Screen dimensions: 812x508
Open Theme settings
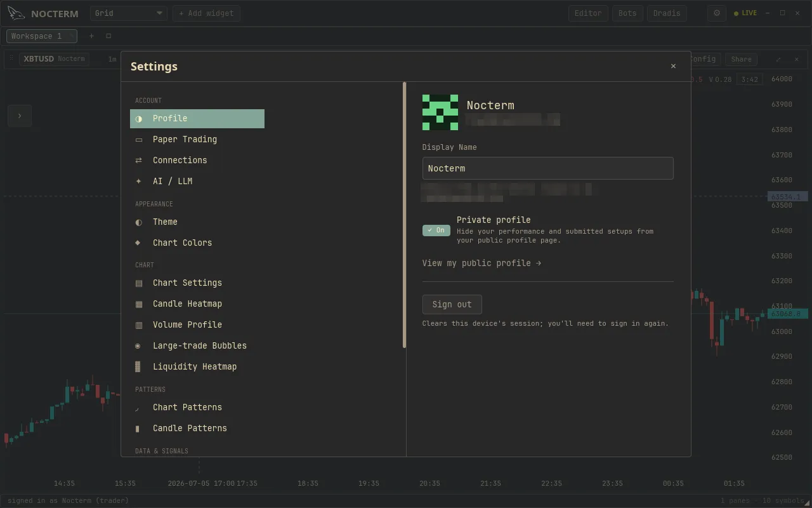point(197,222)
